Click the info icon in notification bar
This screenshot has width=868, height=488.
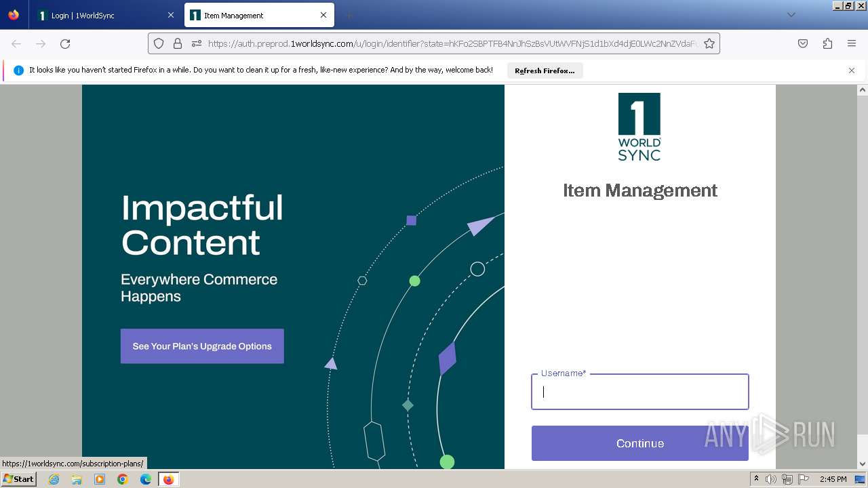(x=18, y=70)
